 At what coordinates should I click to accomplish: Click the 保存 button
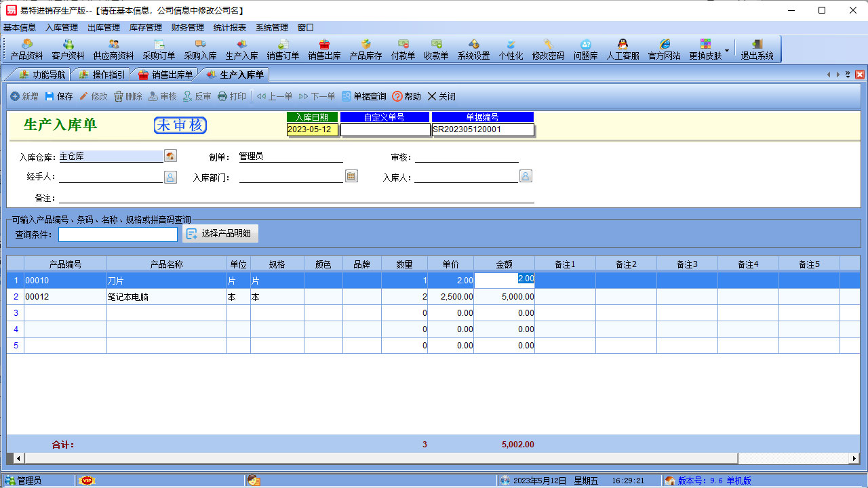click(x=59, y=96)
